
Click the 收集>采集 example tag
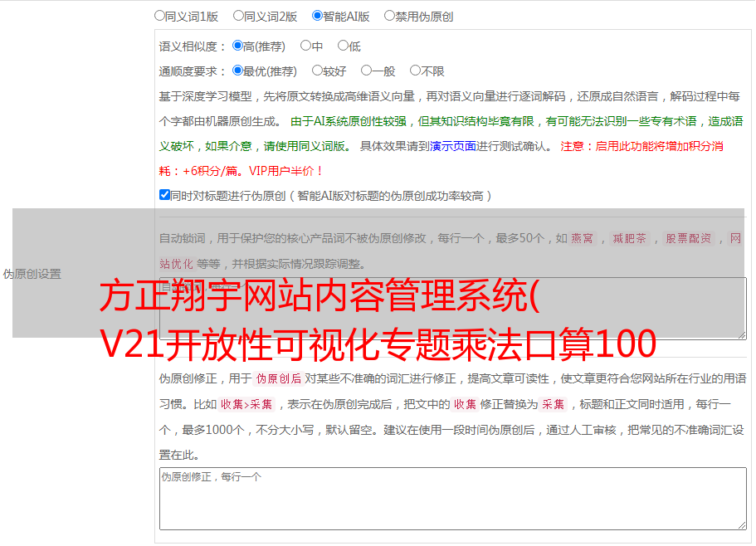click(x=246, y=404)
